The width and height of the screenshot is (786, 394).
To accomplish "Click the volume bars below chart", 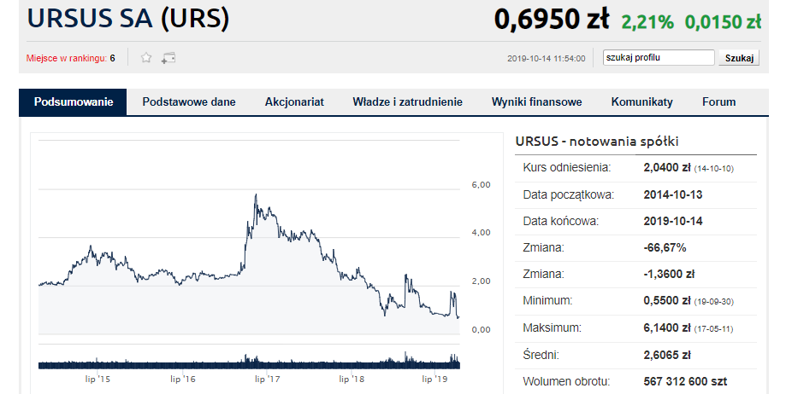I will [249, 361].
